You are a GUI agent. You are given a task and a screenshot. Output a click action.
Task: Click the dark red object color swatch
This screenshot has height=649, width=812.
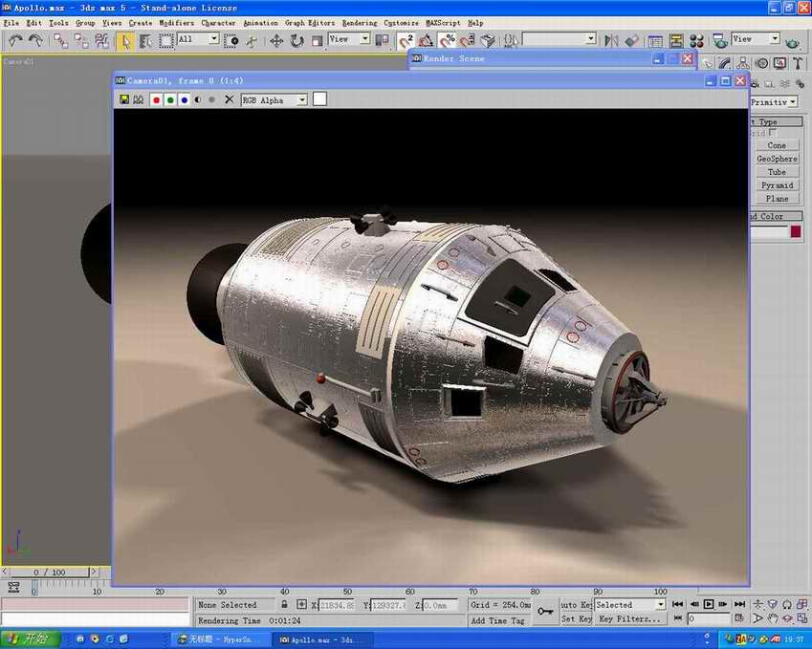tap(796, 231)
